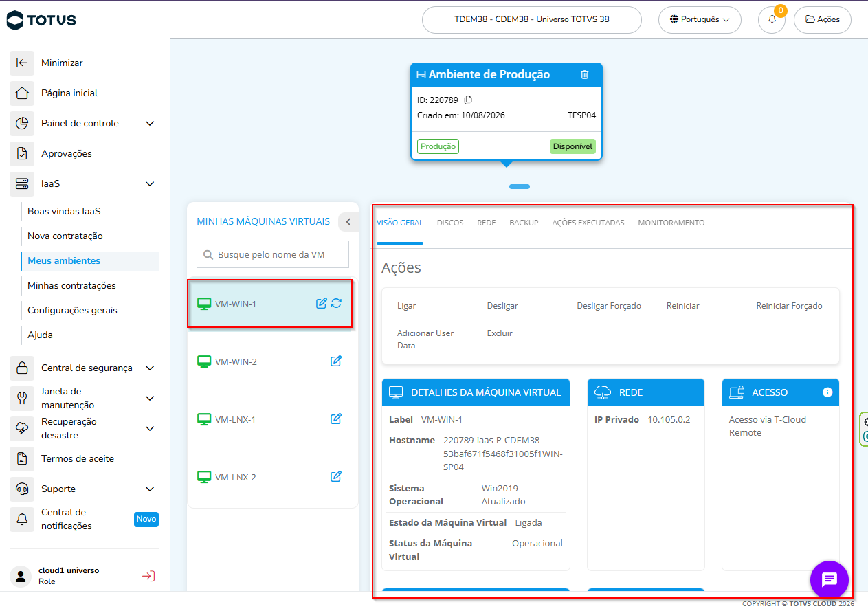
Task: Switch to the Rede tab
Action: click(x=487, y=223)
